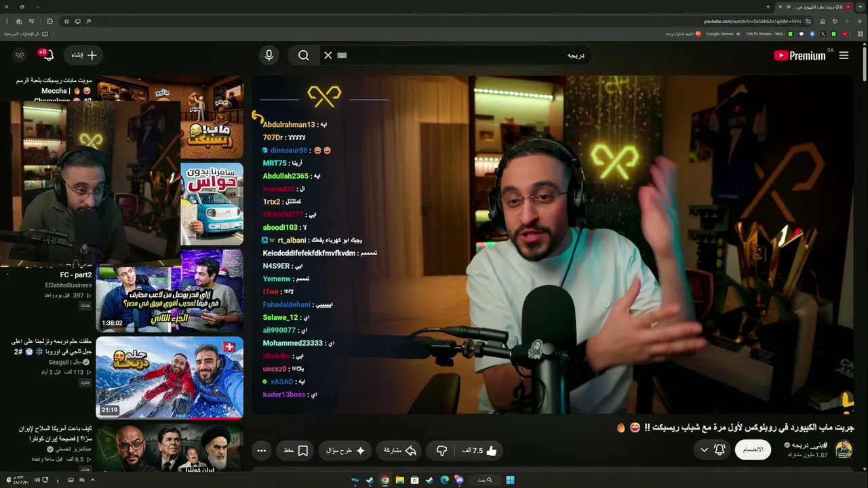Submit search with the magnifier button
The image size is (868, 488).
(x=304, y=56)
